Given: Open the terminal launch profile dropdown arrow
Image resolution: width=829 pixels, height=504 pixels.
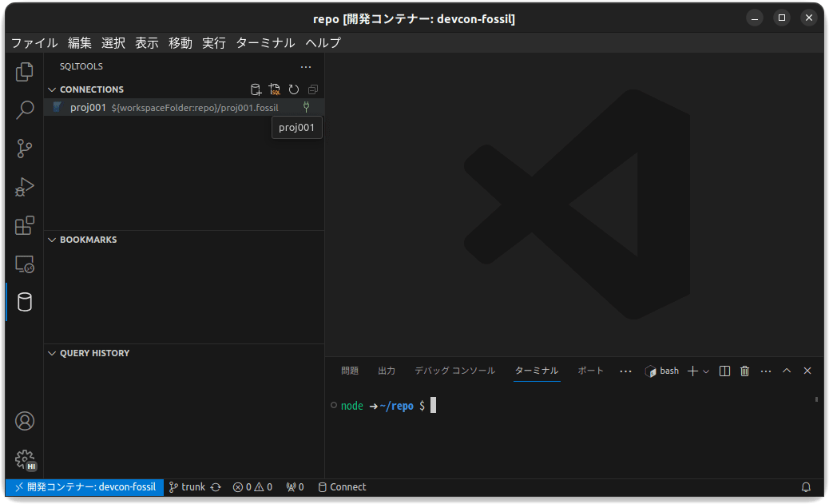Looking at the screenshot, I should click(706, 371).
